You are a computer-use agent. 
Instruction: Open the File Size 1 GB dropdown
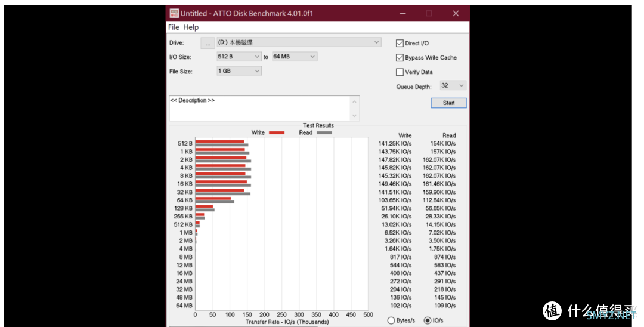coord(239,71)
